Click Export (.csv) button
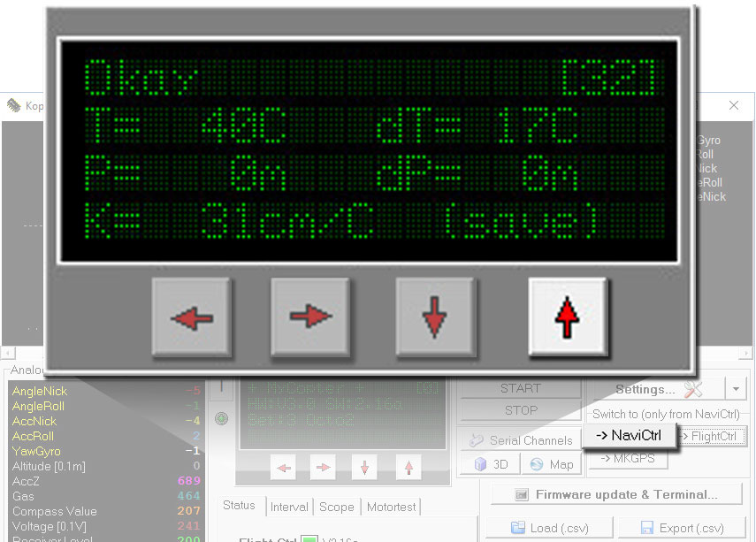Image resolution: width=756 pixels, height=542 pixels. coord(682,528)
